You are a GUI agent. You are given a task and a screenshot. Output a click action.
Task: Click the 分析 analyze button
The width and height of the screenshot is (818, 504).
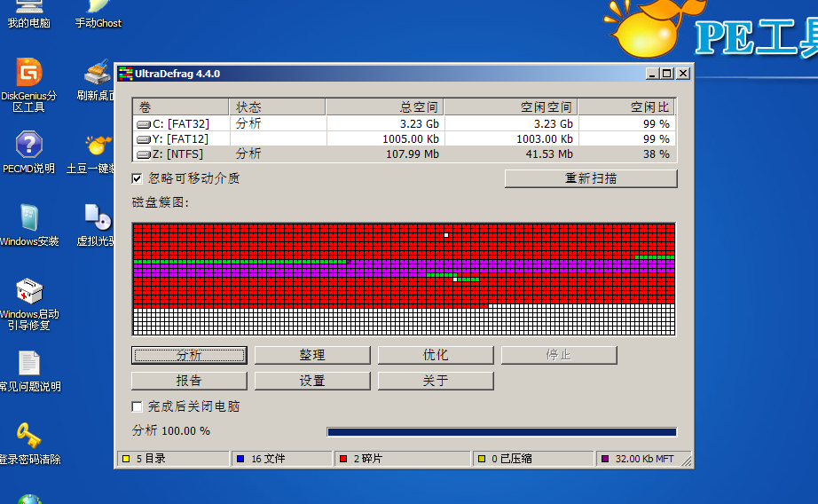tap(189, 355)
